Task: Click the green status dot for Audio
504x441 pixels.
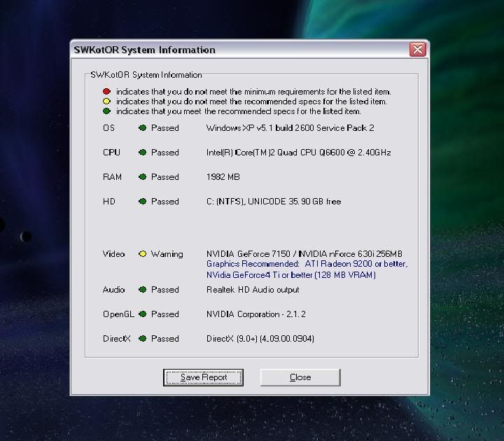Action: click(x=142, y=290)
